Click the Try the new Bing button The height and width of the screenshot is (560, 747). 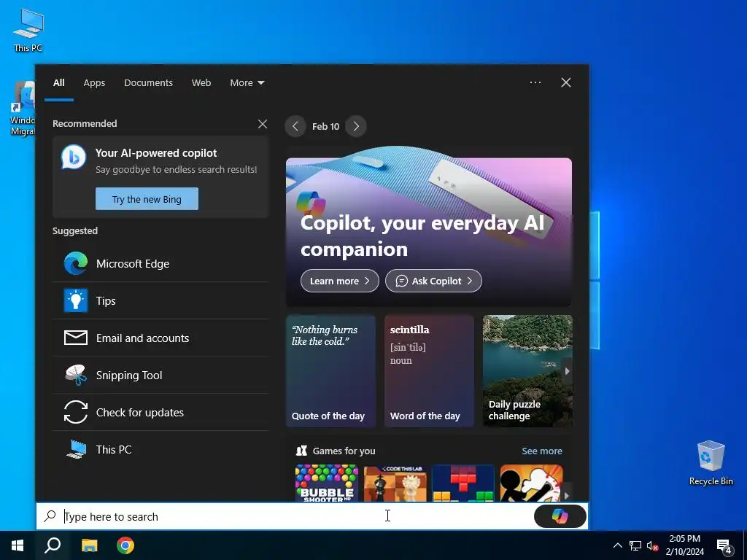point(147,199)
